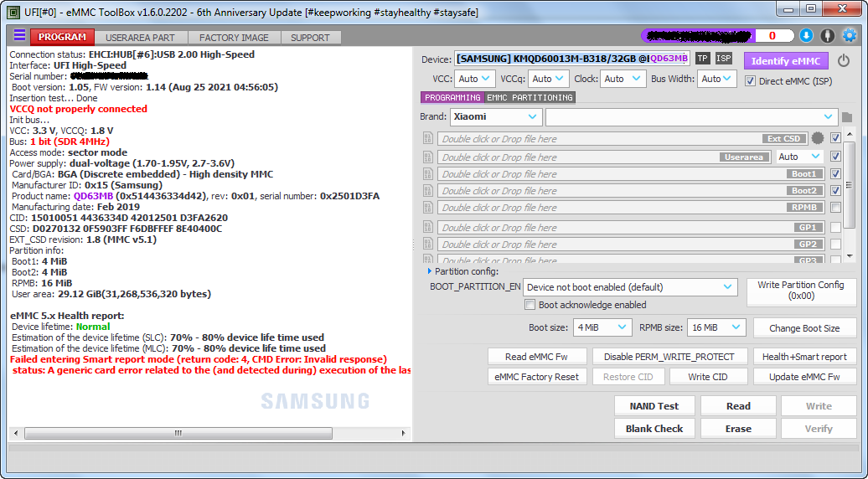The height and width of the screenshot is (479, 868).
Task: Click the NAND Test button
Action: click(654, 406)
